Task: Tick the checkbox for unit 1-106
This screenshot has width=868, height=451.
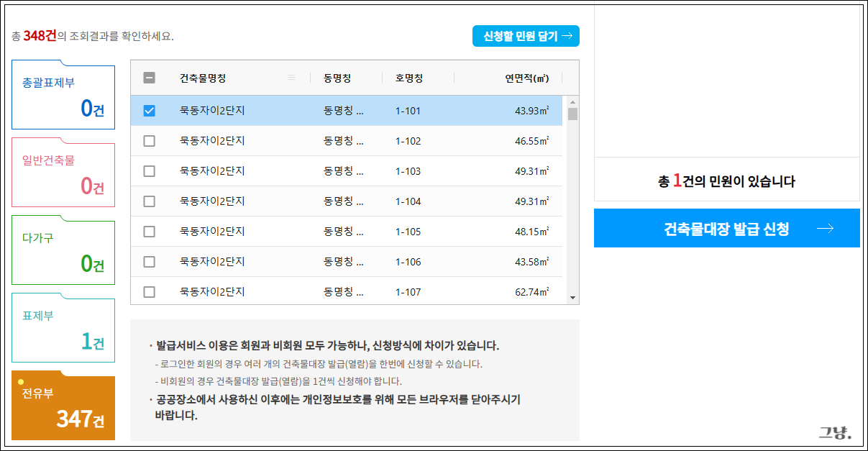Action: tap(150, 262)
